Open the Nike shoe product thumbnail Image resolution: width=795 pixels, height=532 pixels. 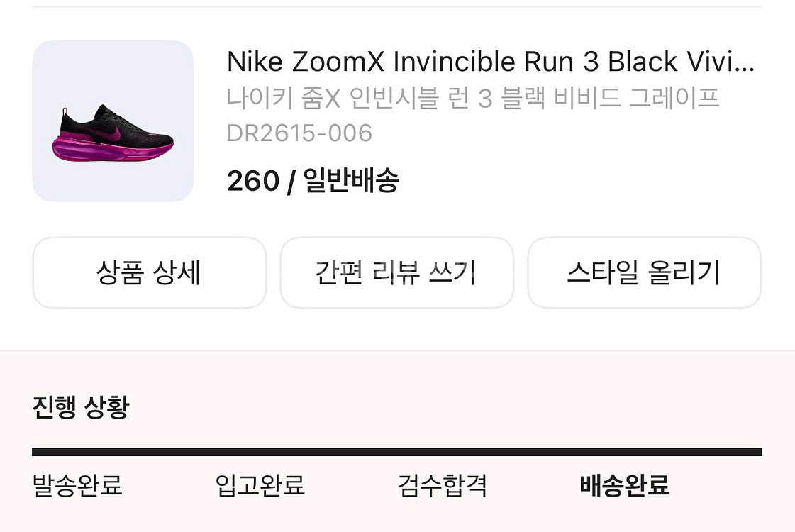coord(113,121)
